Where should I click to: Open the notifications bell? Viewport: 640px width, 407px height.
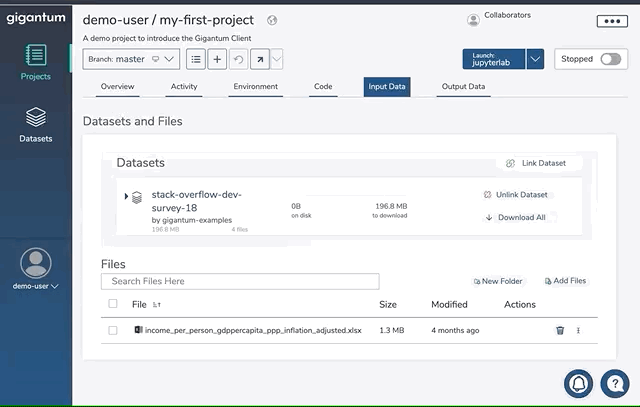tap(578, 384)
